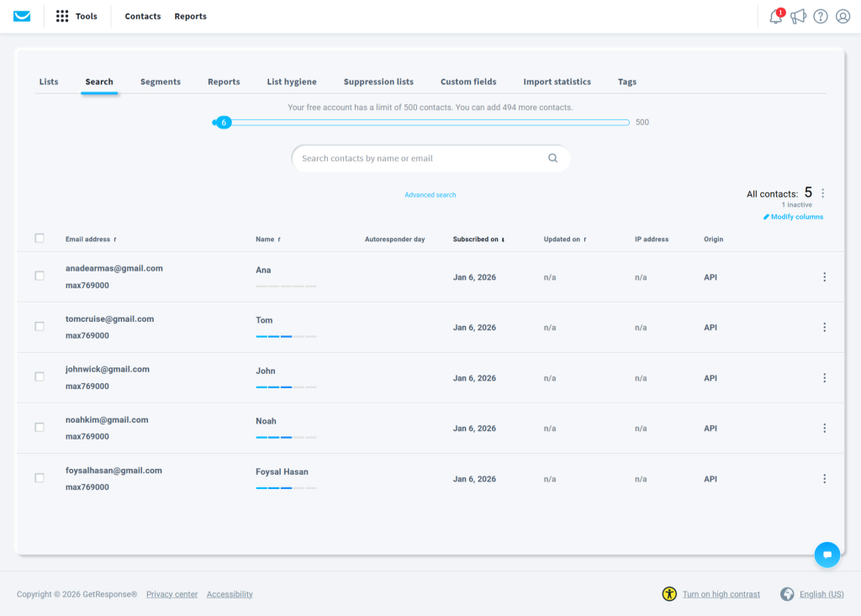Screen dimensions: 861x616
Task: Click the name Foysal Hasan
Action: 282,471
